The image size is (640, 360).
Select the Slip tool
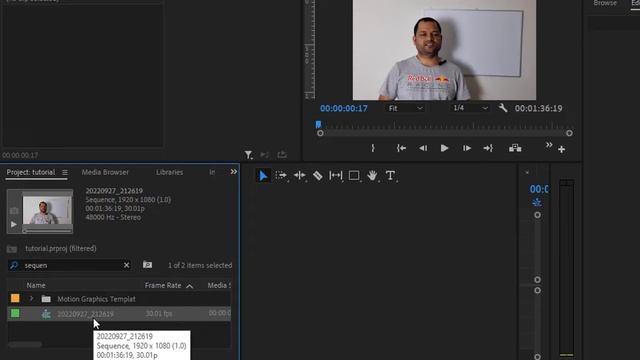point(336,176)
